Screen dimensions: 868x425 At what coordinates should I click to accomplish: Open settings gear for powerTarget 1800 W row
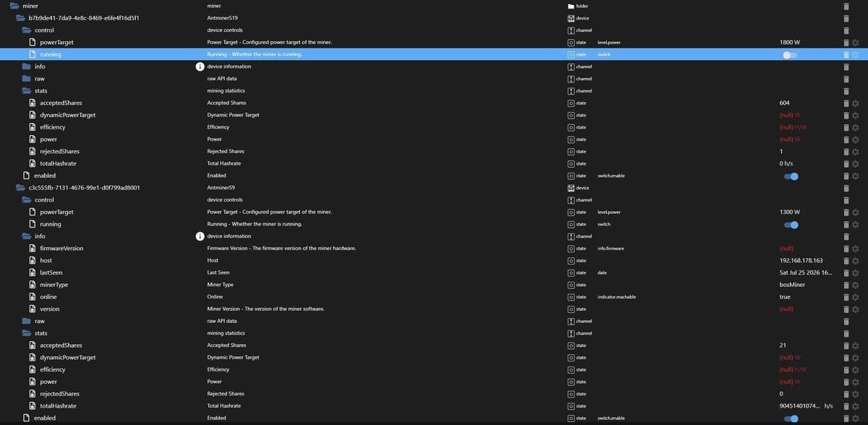[x=856, y=43]
